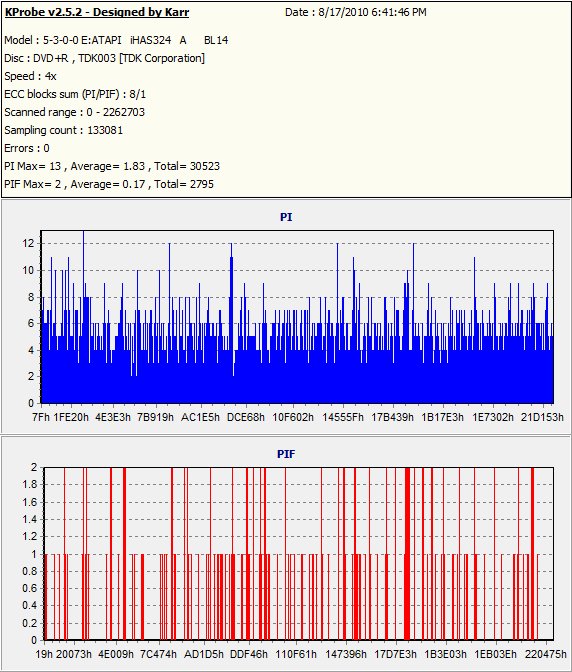The image size is (572, 672).
Task: Click the 12 gridline label on PI axis
Action: (x=28, y=243)
